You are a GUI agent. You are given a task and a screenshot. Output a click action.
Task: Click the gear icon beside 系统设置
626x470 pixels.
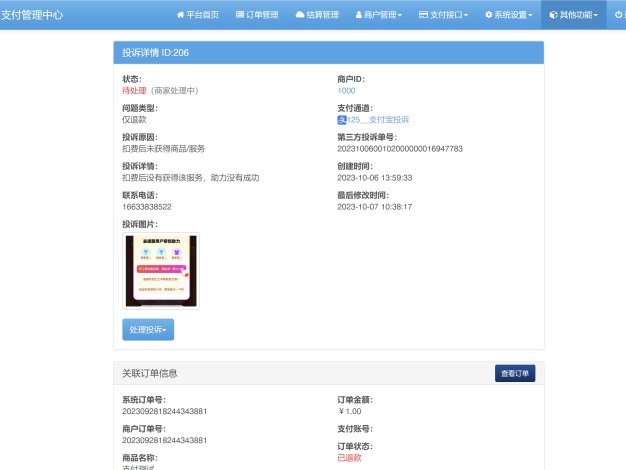[x=489, y=15]
